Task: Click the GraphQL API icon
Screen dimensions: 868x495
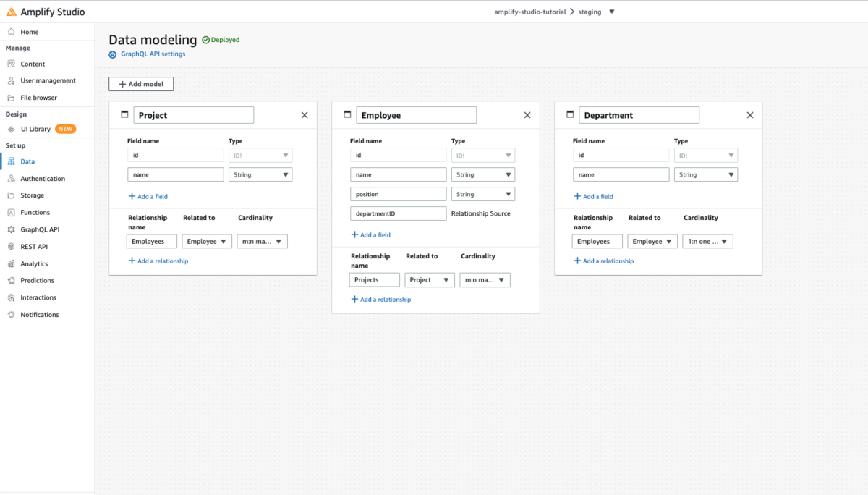Action: [11, 229]
